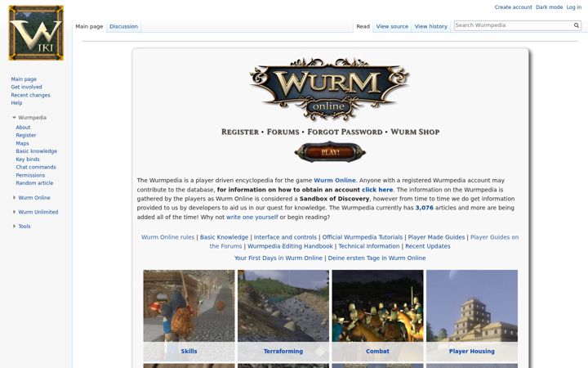Image resolution: width=588 pixels, height=368 pixels.
Task: Open Get involved sidebar link
Action: 26,87
